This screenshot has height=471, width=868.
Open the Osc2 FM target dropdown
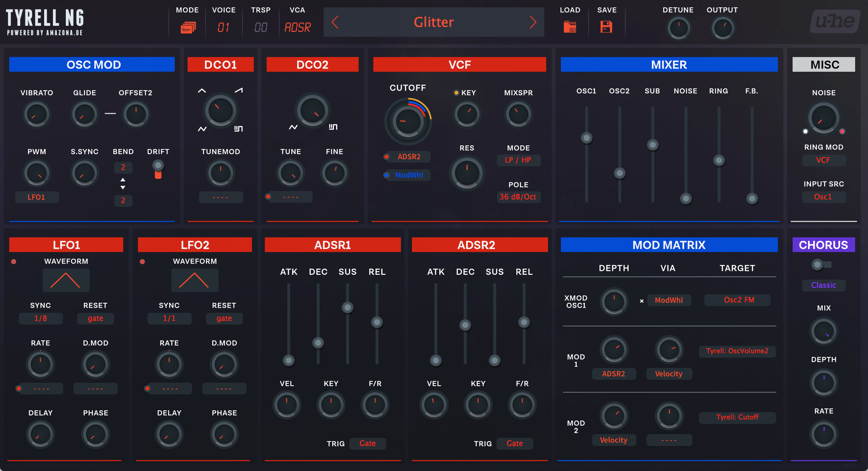point(737,300)
